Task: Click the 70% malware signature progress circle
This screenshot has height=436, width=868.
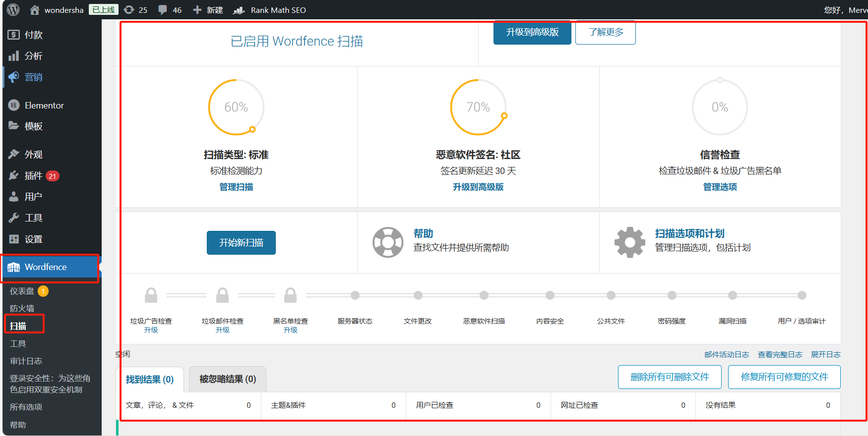Action: coord(478,107)
